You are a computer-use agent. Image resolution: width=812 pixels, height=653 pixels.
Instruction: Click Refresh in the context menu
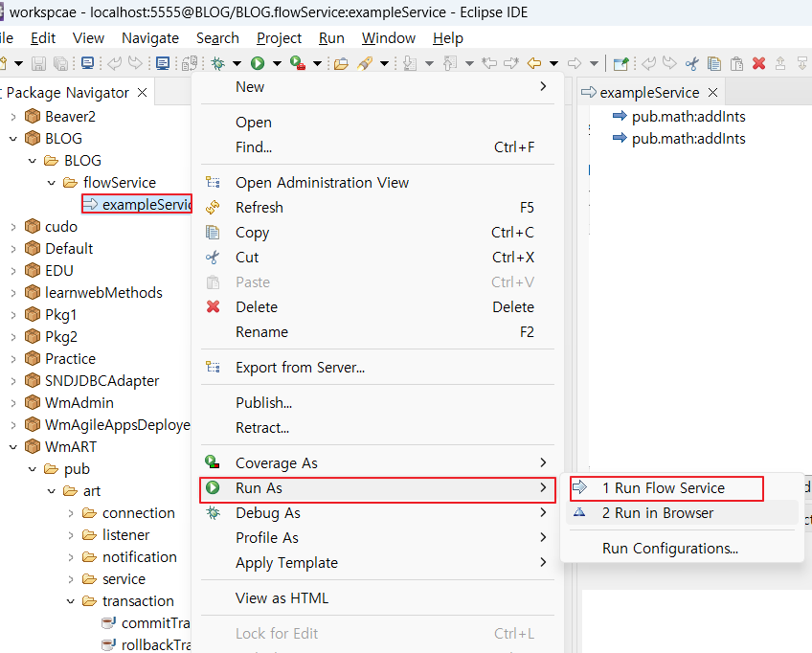377,207
